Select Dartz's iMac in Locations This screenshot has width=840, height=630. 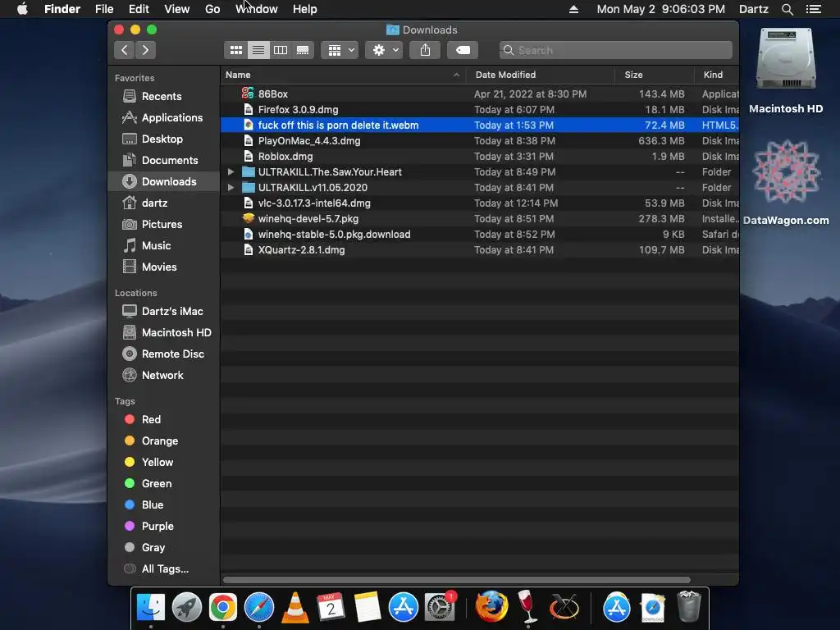(x=163, y=311)
